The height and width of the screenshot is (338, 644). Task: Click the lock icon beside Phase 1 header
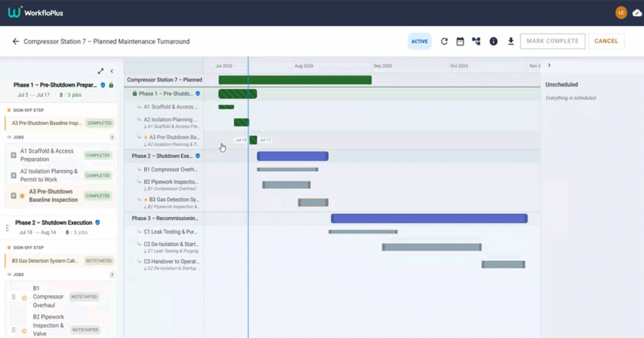pos(111,85)
